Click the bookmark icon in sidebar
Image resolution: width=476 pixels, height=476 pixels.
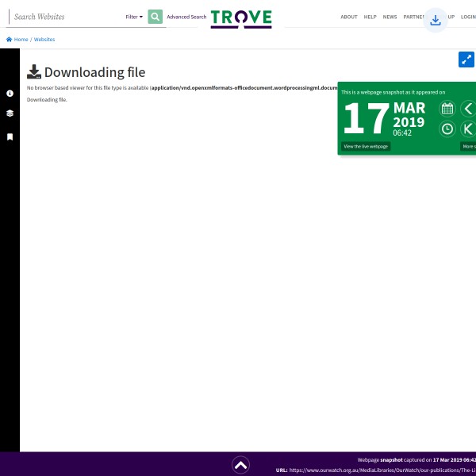tap(10, 136)
